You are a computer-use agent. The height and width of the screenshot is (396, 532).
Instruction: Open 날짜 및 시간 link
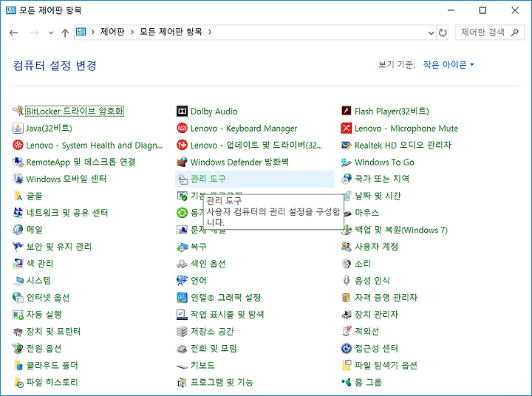tap(378, 196)
